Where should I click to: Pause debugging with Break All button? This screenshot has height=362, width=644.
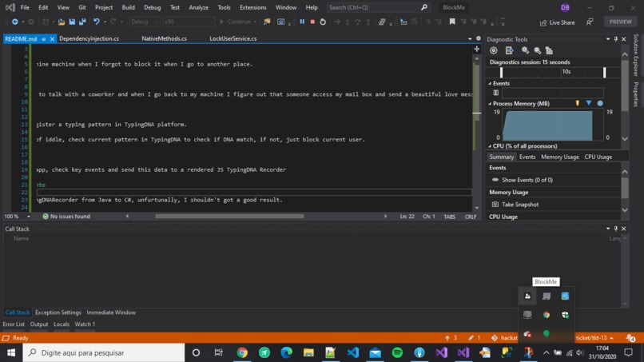(302, 22)
